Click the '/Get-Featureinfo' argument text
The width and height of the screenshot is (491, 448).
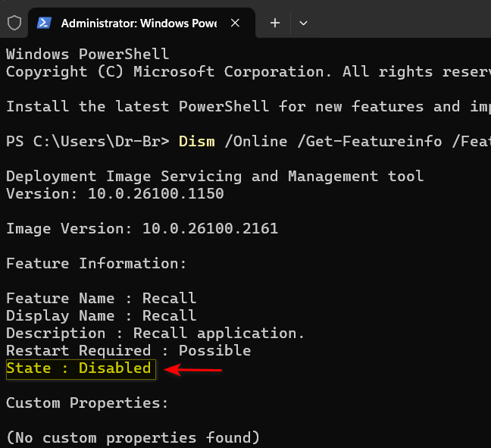[x=370, y=142]
